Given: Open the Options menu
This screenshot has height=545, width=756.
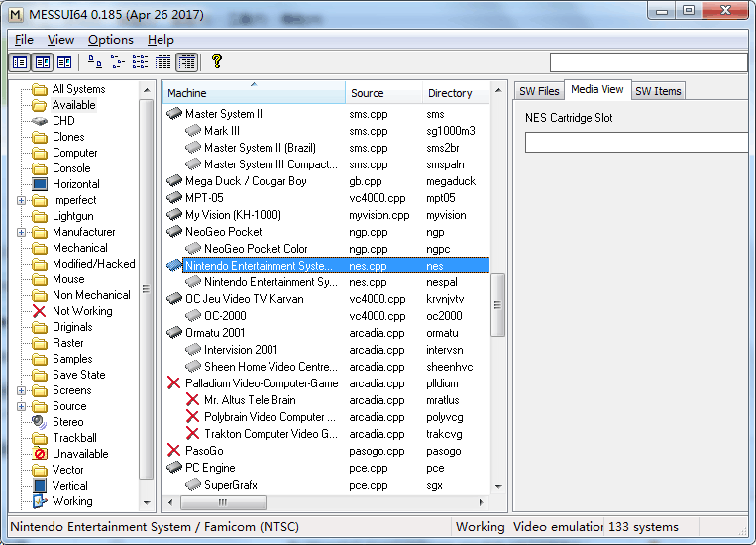Looking at the screenshot, I should tap(110, 40).
